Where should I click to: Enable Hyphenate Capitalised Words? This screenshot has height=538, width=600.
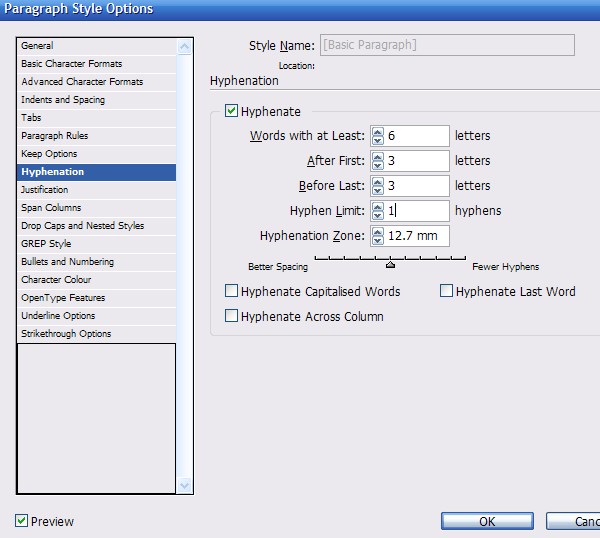coord(231,291)
